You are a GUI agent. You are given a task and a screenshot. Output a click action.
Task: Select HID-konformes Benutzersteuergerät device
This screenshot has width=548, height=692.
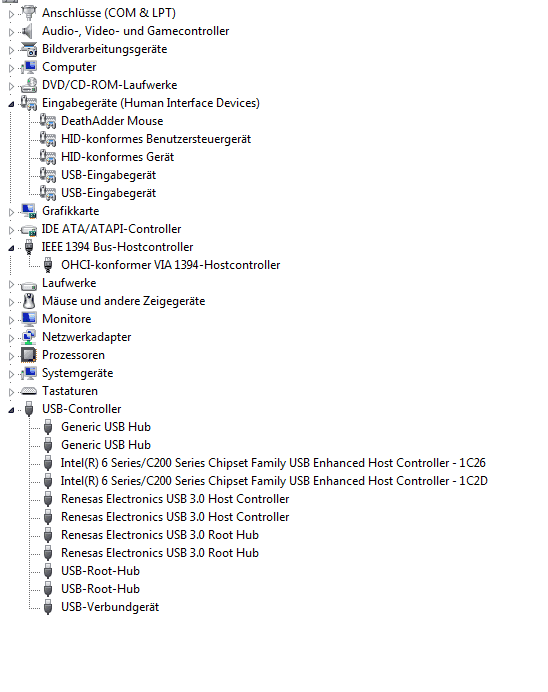click(x=156, y=139)
